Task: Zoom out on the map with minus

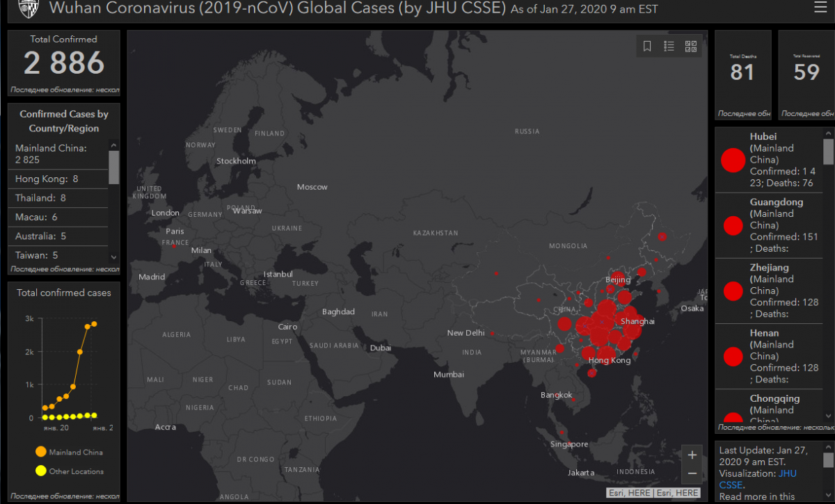Action: pyautogui.click(x=692, y=474)
